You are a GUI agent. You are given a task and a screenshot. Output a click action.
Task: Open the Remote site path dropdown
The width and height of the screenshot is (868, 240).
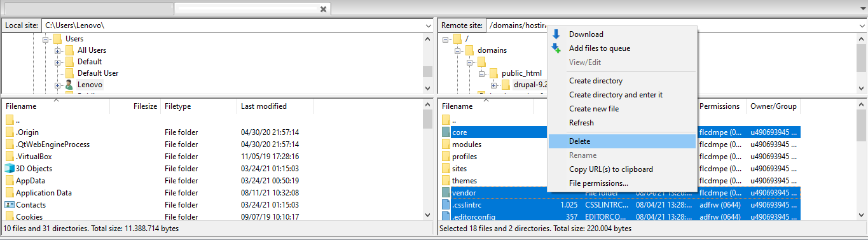point(861,25)
